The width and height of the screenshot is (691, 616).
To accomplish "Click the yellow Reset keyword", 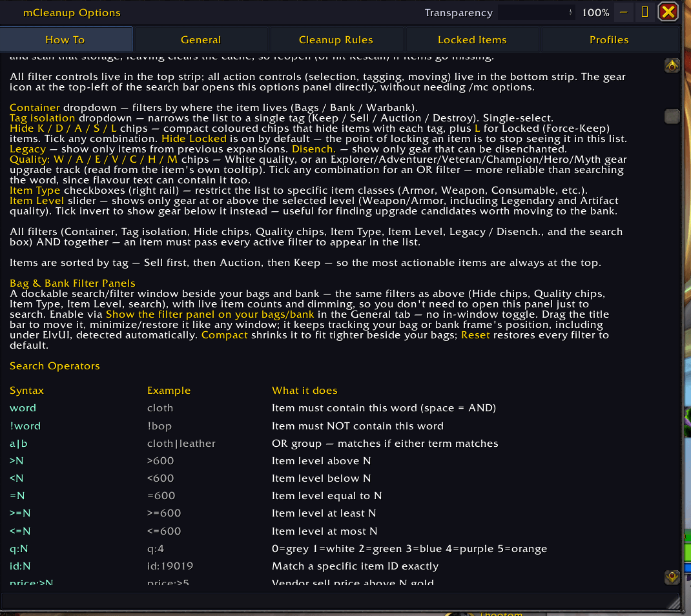I will [x=475, y=335].
